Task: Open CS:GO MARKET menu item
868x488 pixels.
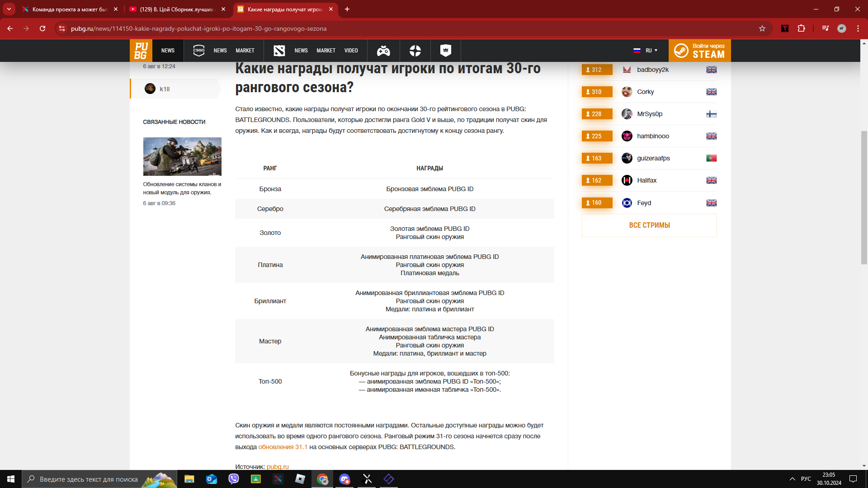Action: coord(245,51)
